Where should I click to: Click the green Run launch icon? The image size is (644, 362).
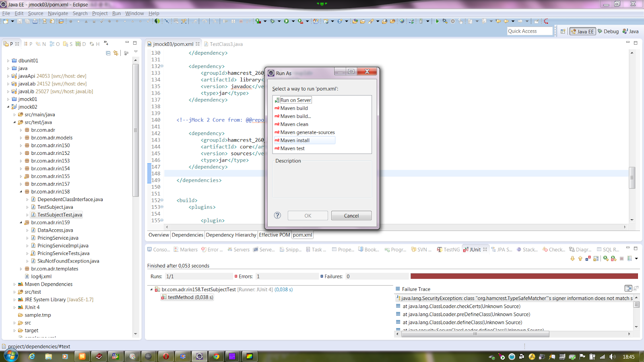pyautogui.click(x=286, y=21)
